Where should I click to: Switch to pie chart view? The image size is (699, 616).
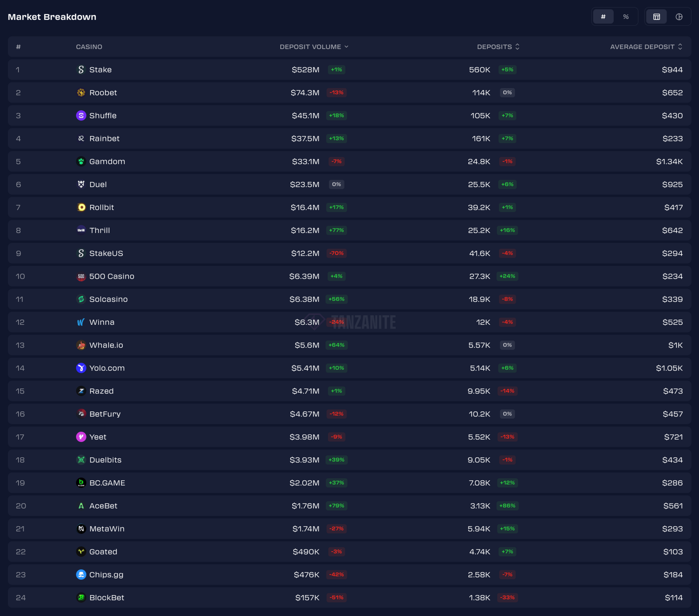click(x=679, y=17)
